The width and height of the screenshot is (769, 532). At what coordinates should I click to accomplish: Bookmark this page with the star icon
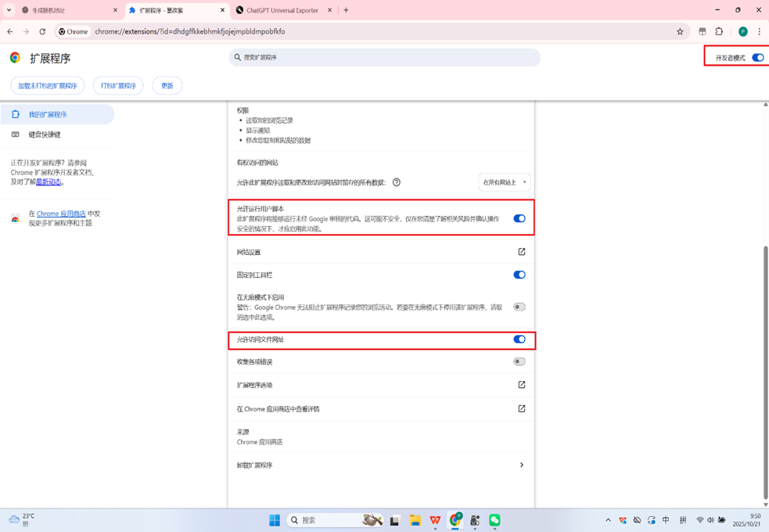(x=681, y=32)
